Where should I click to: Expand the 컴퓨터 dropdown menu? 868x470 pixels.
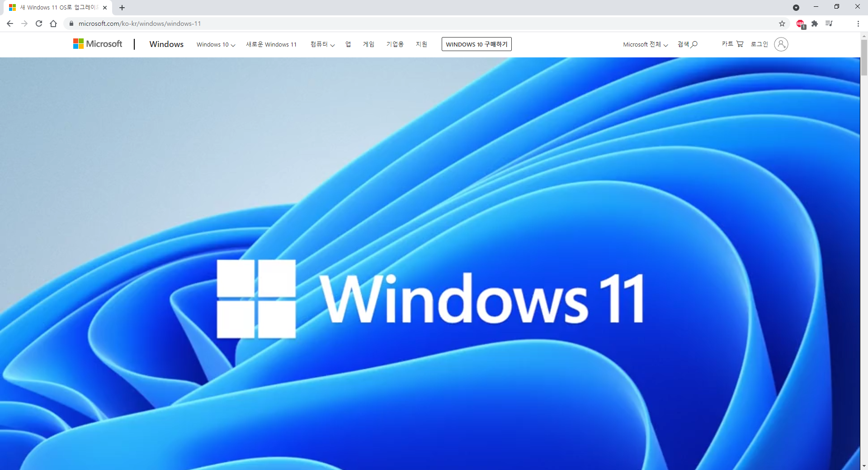[322, 44]
